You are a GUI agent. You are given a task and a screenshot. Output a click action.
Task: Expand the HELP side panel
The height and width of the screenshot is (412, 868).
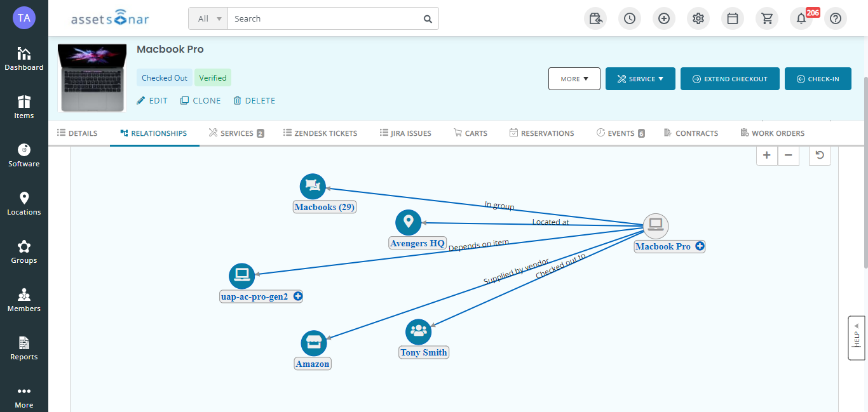[x=857, y=338]
